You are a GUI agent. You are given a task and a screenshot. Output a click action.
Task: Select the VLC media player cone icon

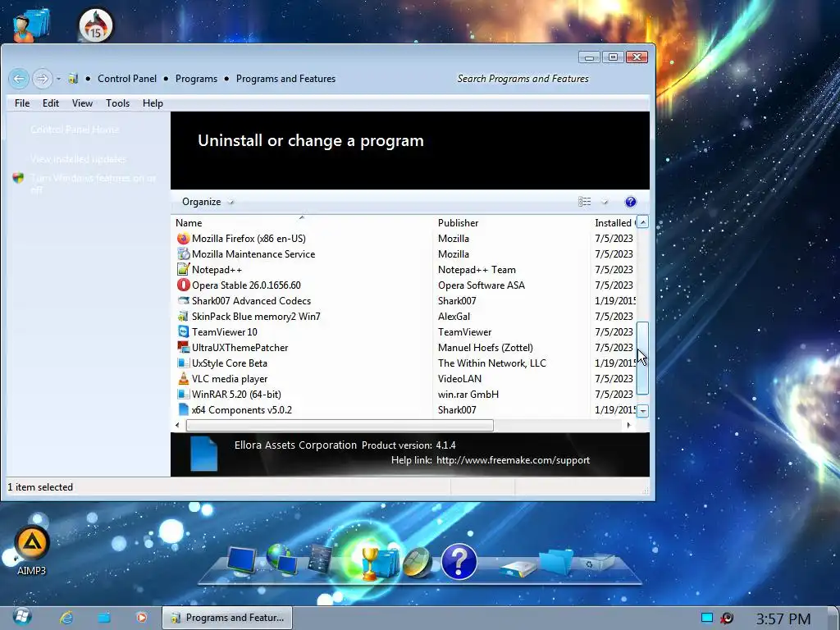(x=183, y=378)
